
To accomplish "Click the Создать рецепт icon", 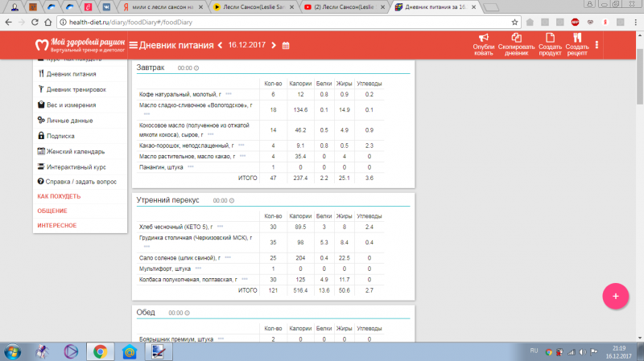I will point(576,37).
